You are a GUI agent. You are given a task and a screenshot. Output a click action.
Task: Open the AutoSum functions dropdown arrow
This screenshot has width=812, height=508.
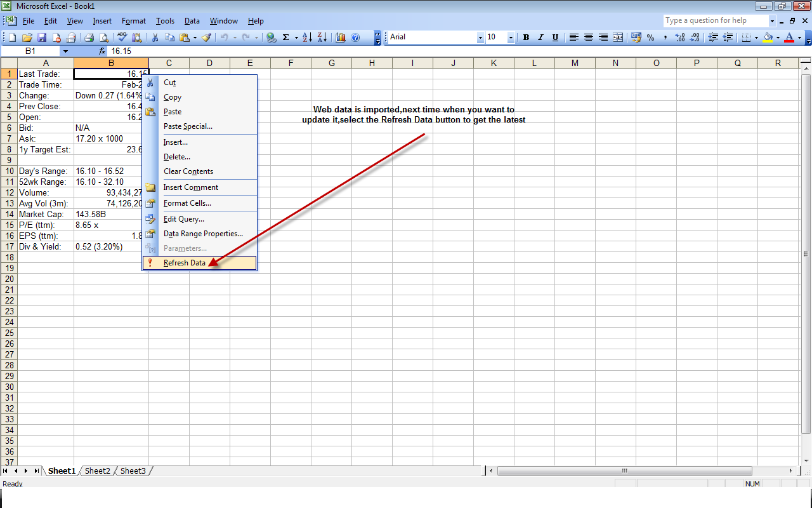295,37
